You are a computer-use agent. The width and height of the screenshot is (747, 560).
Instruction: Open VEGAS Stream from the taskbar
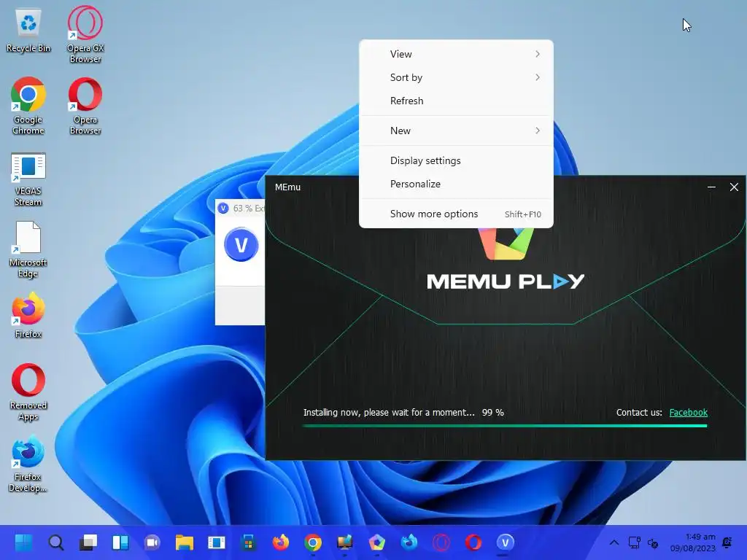click(x=216, y=542)
